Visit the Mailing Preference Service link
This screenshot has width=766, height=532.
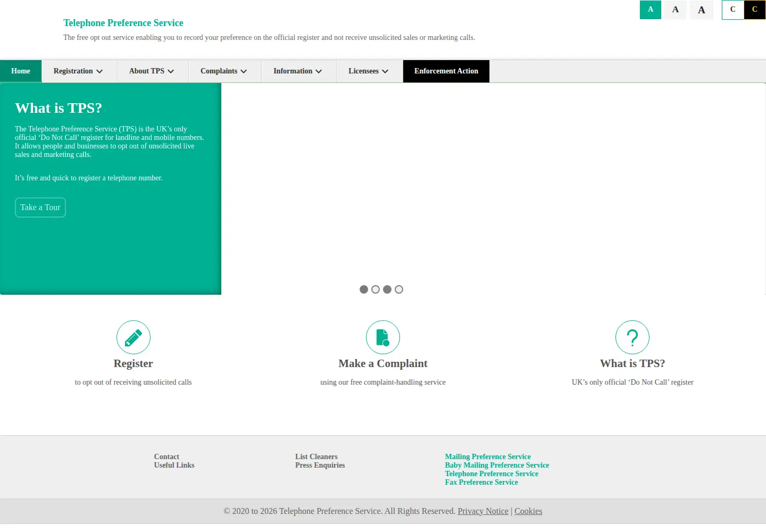pyautogui.click(x=488, y=456)
